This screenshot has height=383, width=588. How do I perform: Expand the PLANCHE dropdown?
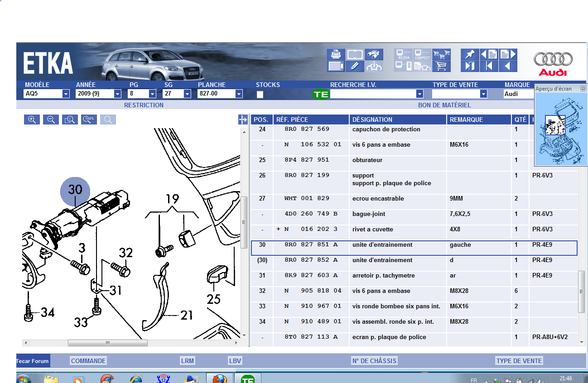[239, 94]
